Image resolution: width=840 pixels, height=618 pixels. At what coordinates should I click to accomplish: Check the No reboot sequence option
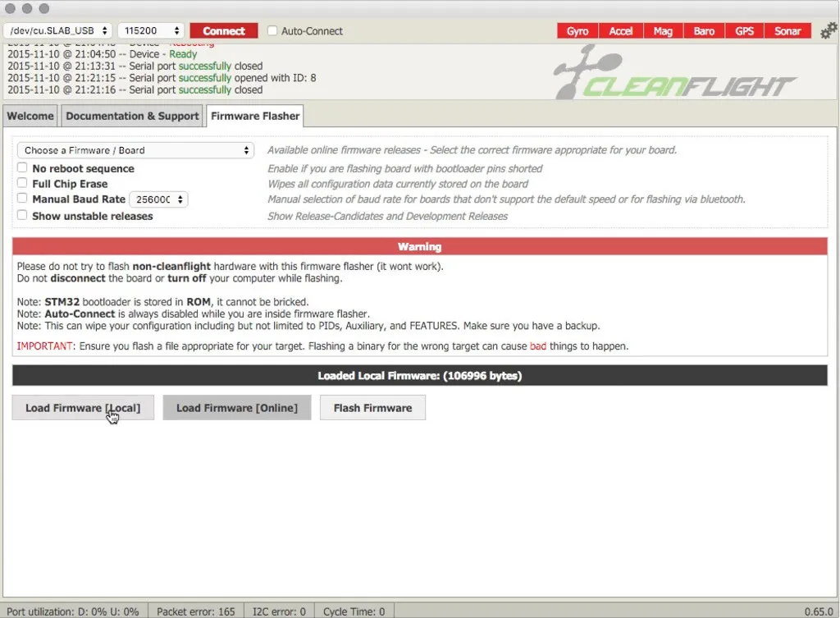(23, 167)
